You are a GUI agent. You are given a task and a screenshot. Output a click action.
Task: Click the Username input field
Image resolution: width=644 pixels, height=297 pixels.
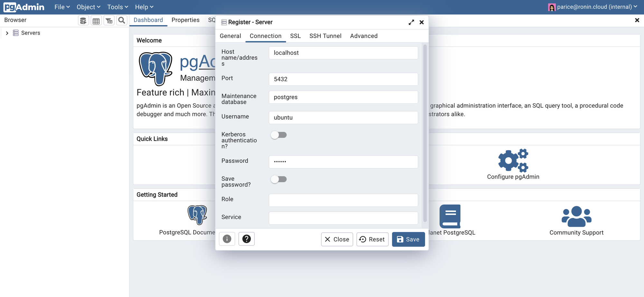343,118
